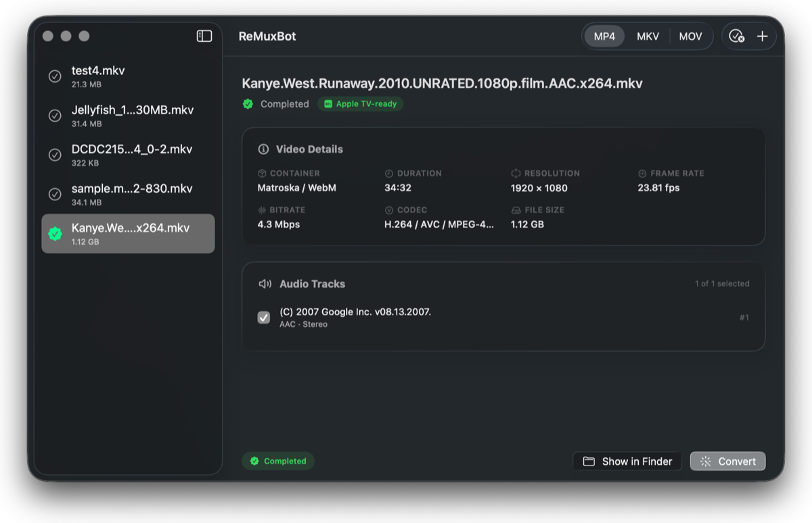
Task: Click the Video Details info icon
Action: coord(263,149)
